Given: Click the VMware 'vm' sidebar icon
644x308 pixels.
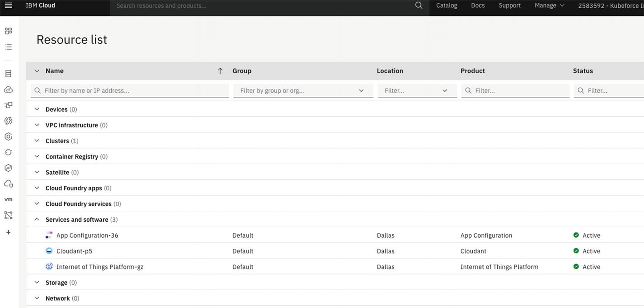Looking at the screenshot, I should (8, 199).
